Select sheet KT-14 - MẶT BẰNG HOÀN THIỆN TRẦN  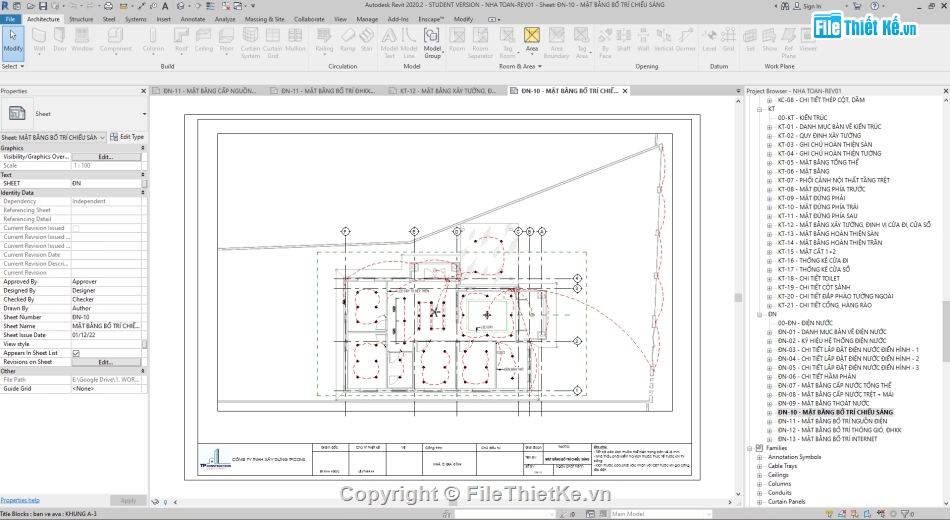tap(829, 242)
